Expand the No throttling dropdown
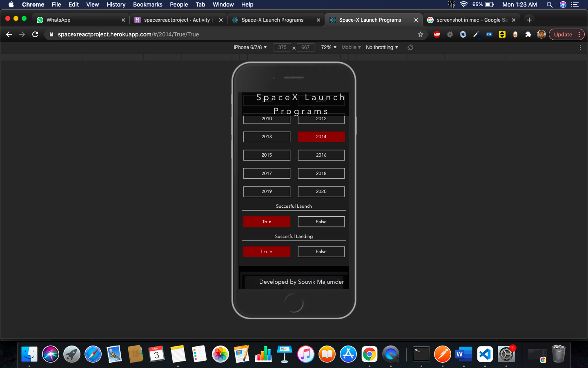Screen dimensions: 588x368 [382, 47]
